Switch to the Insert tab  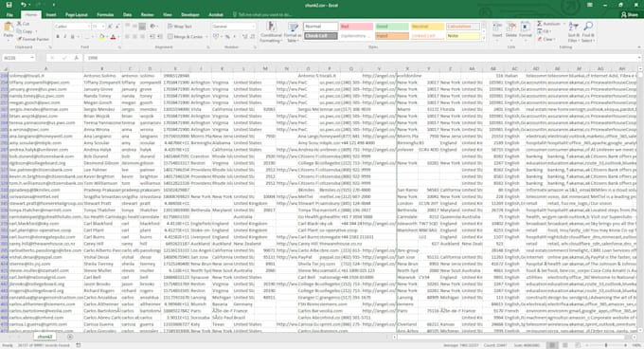[x=51, y=14]
